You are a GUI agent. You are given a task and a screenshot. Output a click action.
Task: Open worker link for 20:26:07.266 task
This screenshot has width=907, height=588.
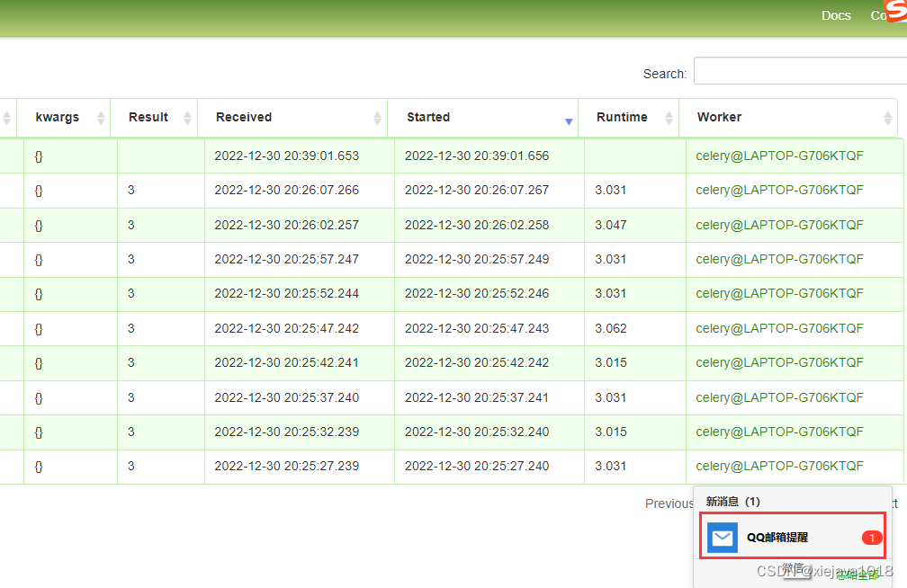(779, 190)
